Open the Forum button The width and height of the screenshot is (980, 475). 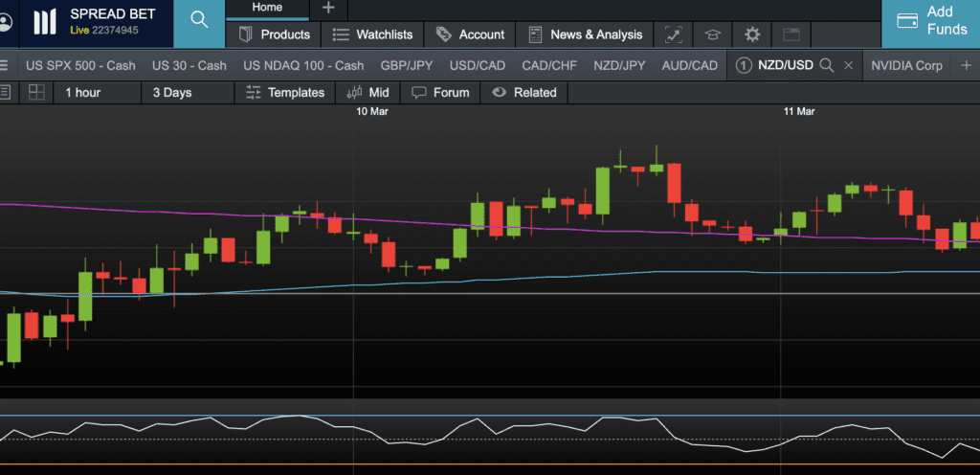[440, 93]
